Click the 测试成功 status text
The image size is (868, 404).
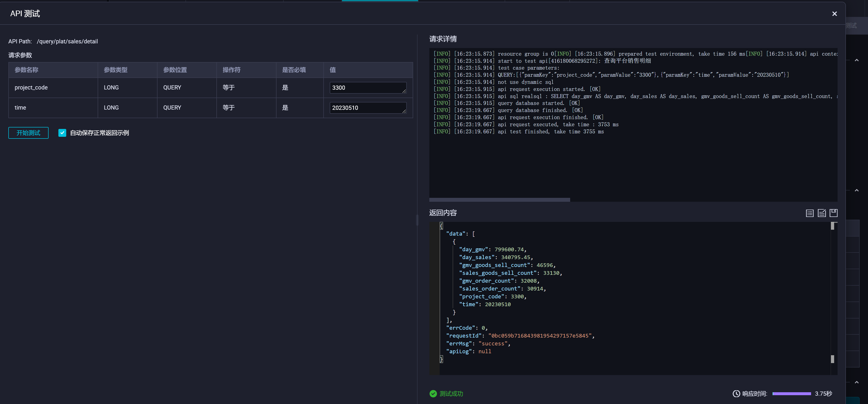coord(451,393)
